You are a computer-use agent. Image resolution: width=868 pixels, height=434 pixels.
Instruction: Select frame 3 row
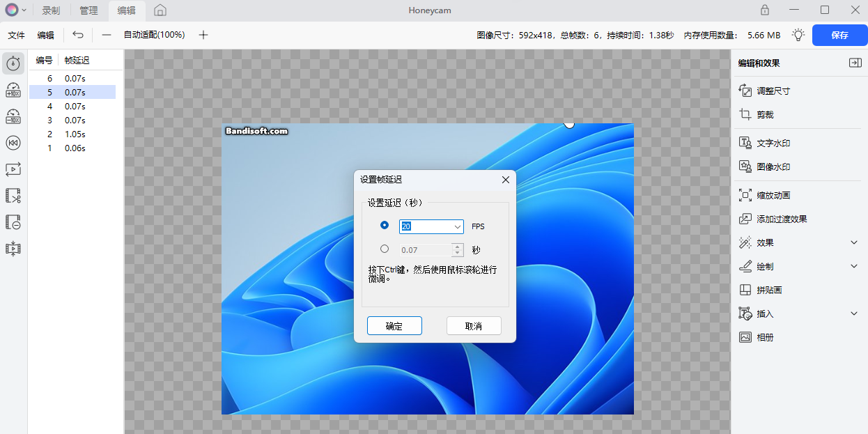pyautogui.click(x=72, y=120)
